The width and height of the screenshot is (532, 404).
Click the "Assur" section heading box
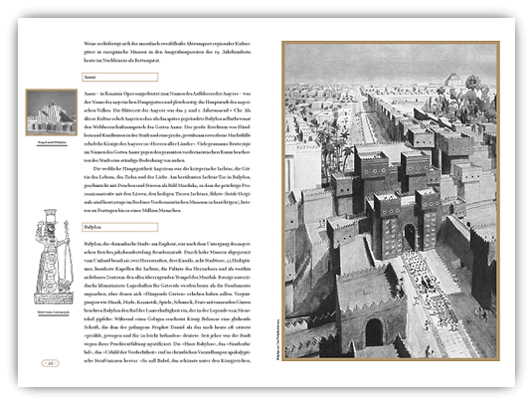pyautogui.click(x=119, y=77)
